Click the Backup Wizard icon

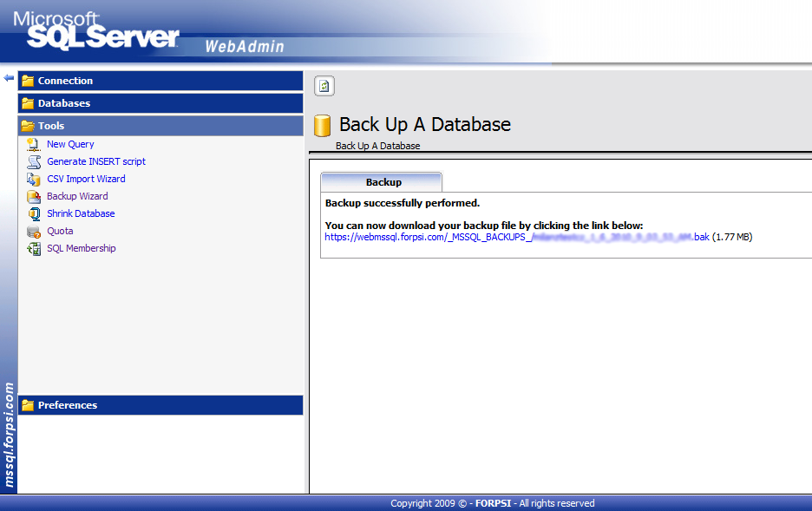[34, 196]
